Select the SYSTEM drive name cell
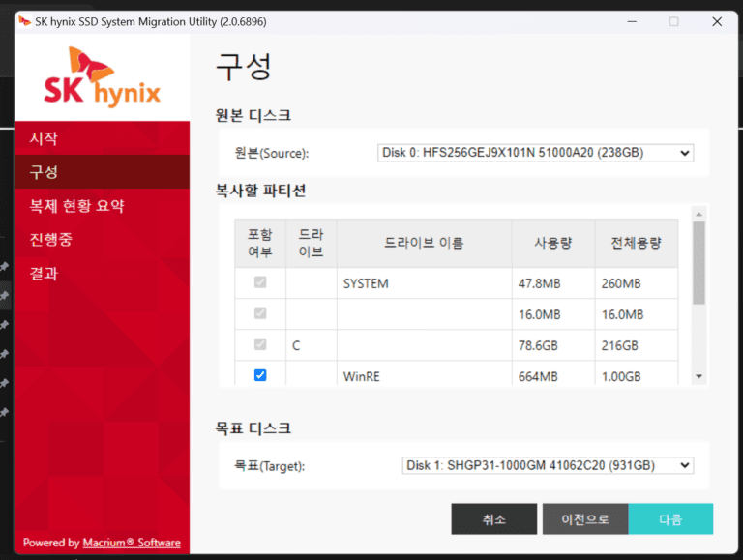Screen dimensions: 743x560 point(424,283)
